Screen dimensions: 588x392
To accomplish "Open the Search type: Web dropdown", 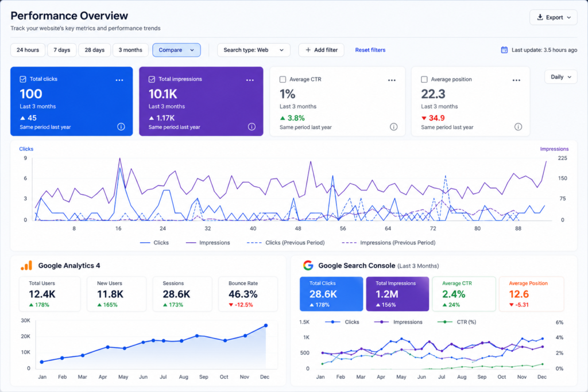I will (x=253, y=50).
